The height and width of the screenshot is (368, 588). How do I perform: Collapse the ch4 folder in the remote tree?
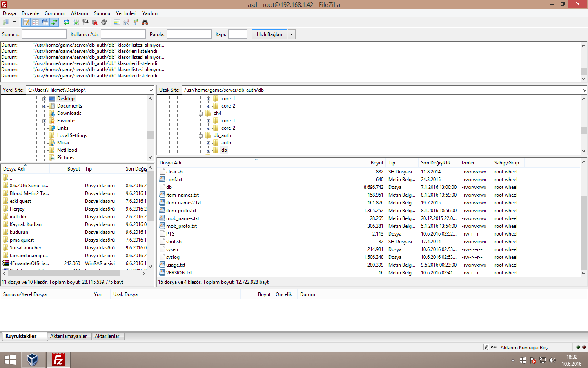(201, 113)
